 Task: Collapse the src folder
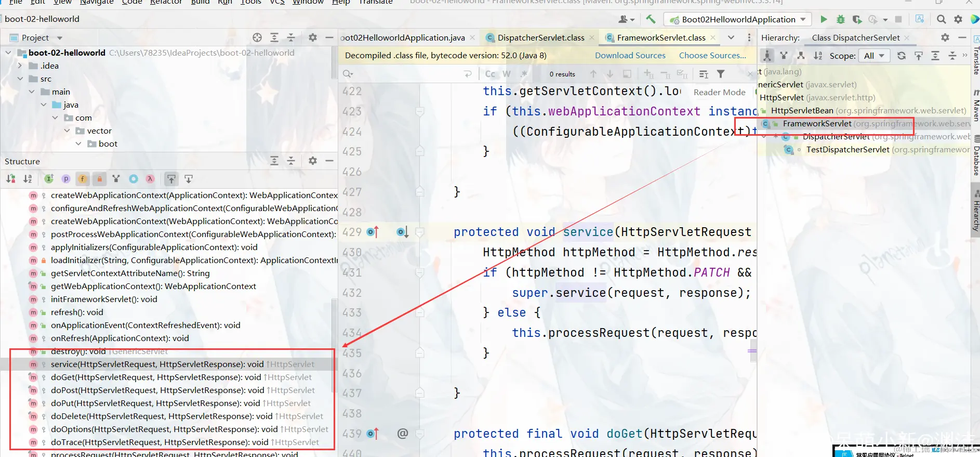pos(20,79)
